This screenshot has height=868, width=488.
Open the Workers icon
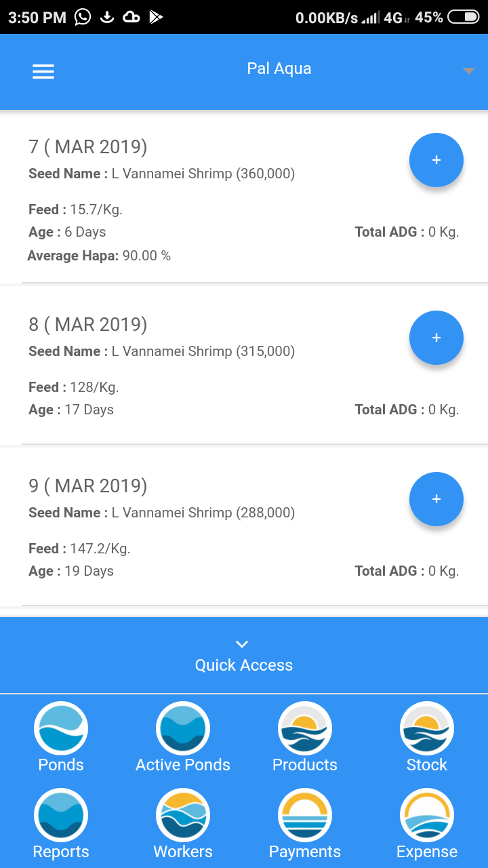tap(183, 815)
